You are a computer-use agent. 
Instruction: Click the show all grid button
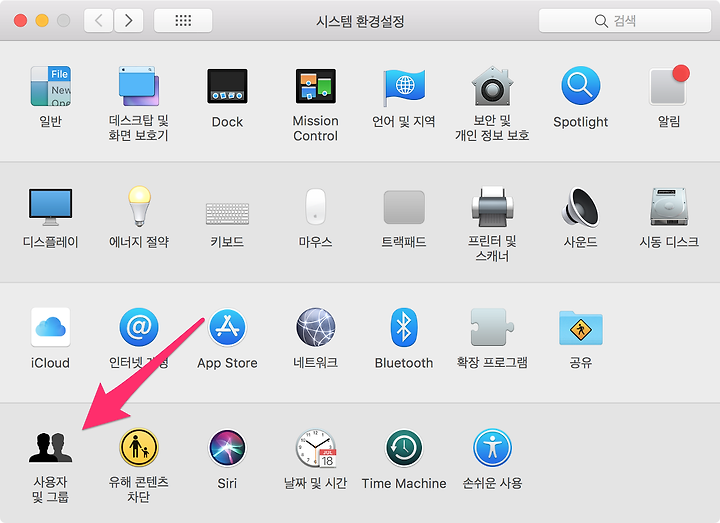(183, 21)
